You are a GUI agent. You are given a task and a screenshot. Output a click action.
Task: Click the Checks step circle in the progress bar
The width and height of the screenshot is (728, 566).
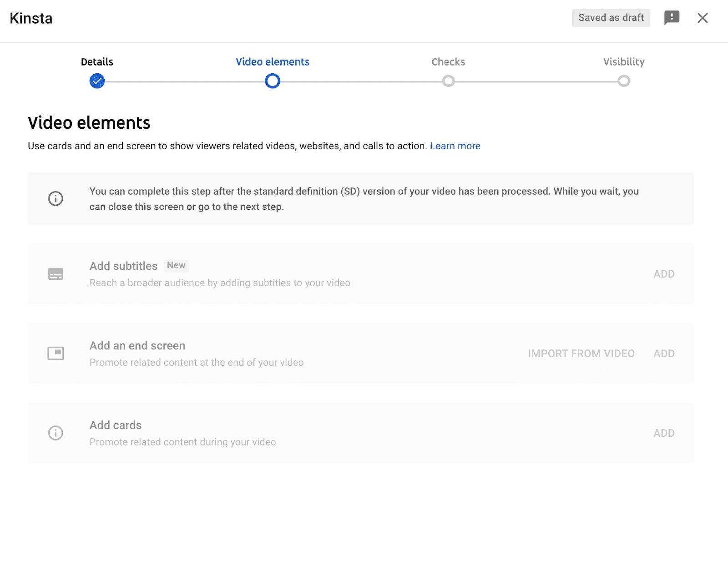pos(448,81)
